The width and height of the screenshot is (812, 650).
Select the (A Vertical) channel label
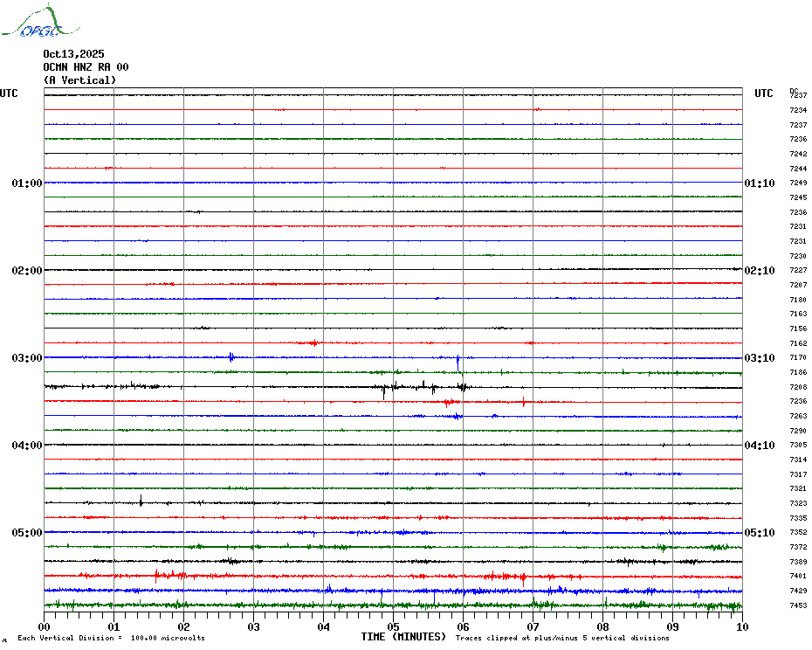click(79, 80)
